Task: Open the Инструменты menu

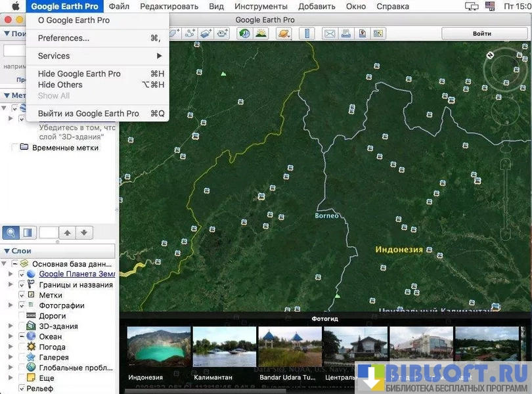Action: [x=261, y=7]
